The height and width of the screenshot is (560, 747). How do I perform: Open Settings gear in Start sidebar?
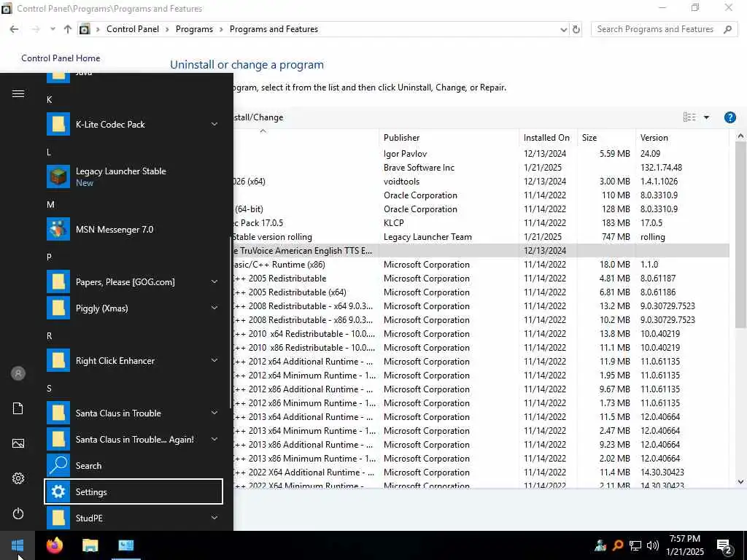coord(18,478)
